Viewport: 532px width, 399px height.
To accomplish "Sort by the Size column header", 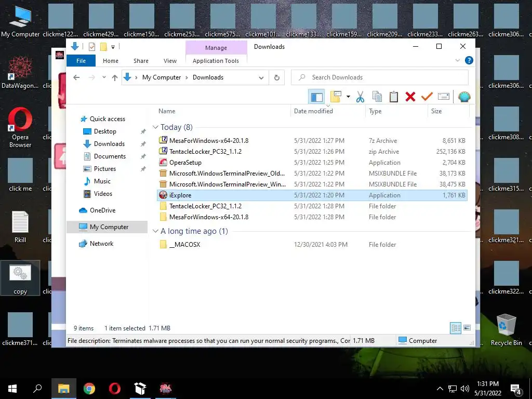I will pyautogui.click(x=436, y=111).
